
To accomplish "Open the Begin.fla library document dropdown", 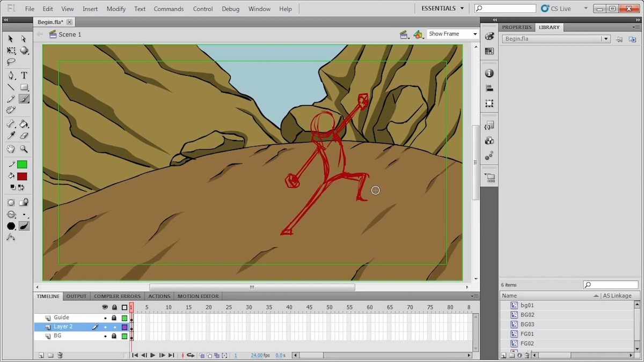I will 605,39.
